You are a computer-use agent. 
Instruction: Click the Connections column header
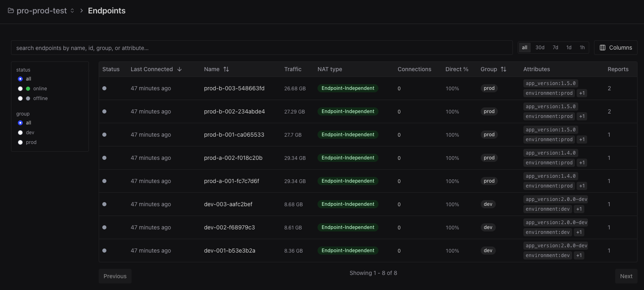[414, 69]
